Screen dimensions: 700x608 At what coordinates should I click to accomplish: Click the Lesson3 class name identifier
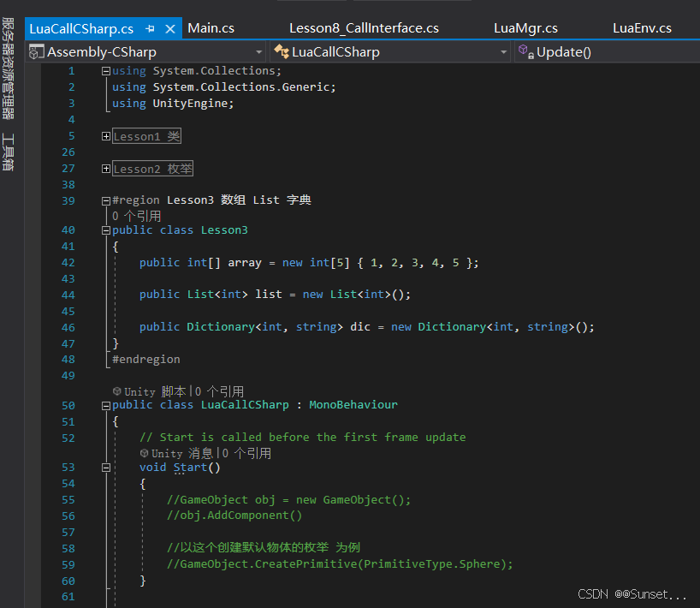[x=224, y=230]
